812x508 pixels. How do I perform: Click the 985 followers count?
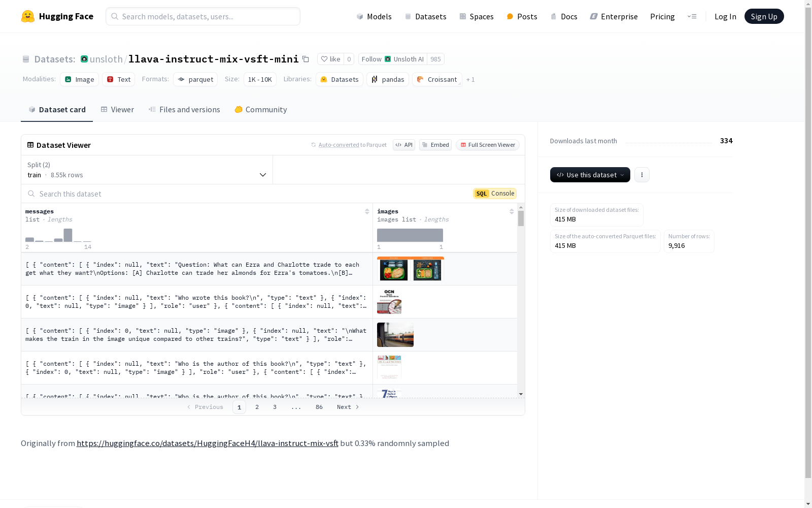coord(435,59)
